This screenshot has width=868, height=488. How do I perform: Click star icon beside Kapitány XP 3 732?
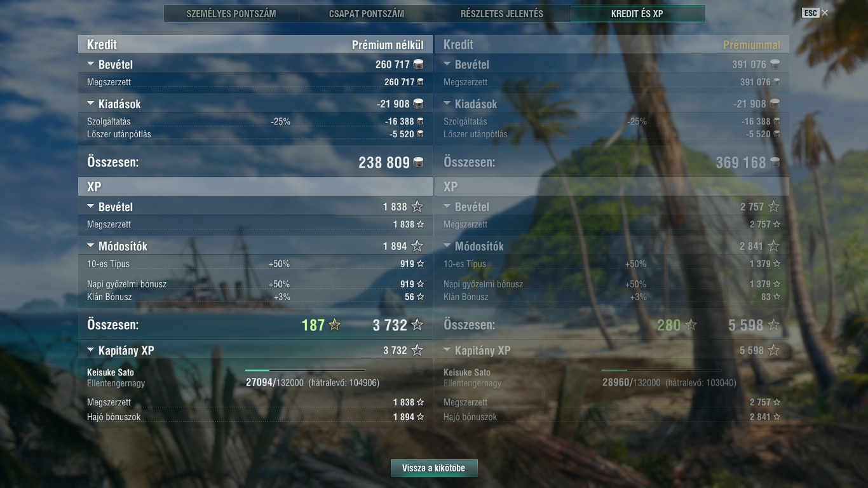[x=417, y=350]
